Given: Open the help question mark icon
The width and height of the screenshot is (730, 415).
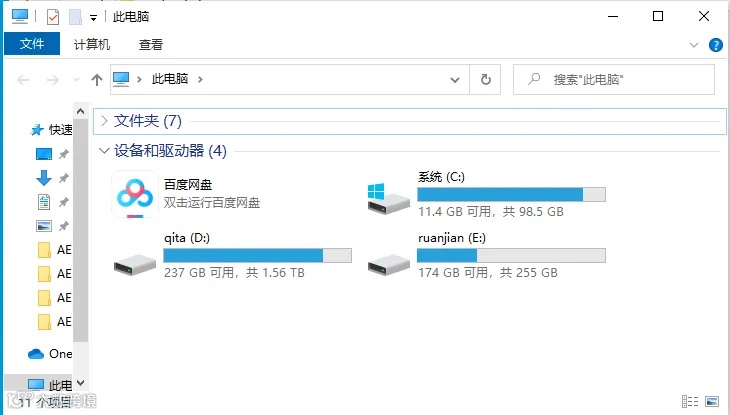Looking at the screenshot, I should (x=716, y=45).
